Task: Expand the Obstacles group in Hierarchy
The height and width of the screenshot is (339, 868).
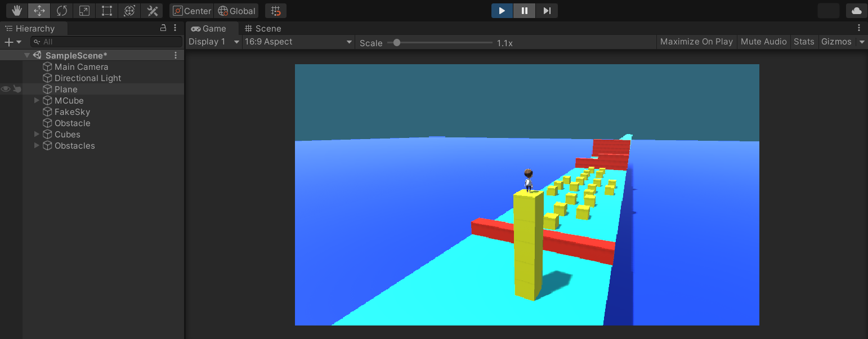Action: point(36,145)
